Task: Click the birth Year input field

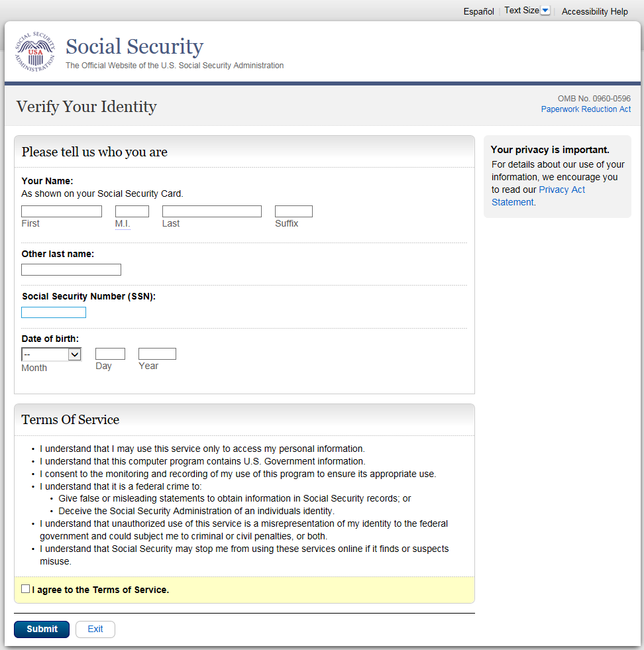Action: tap(157, 354)
